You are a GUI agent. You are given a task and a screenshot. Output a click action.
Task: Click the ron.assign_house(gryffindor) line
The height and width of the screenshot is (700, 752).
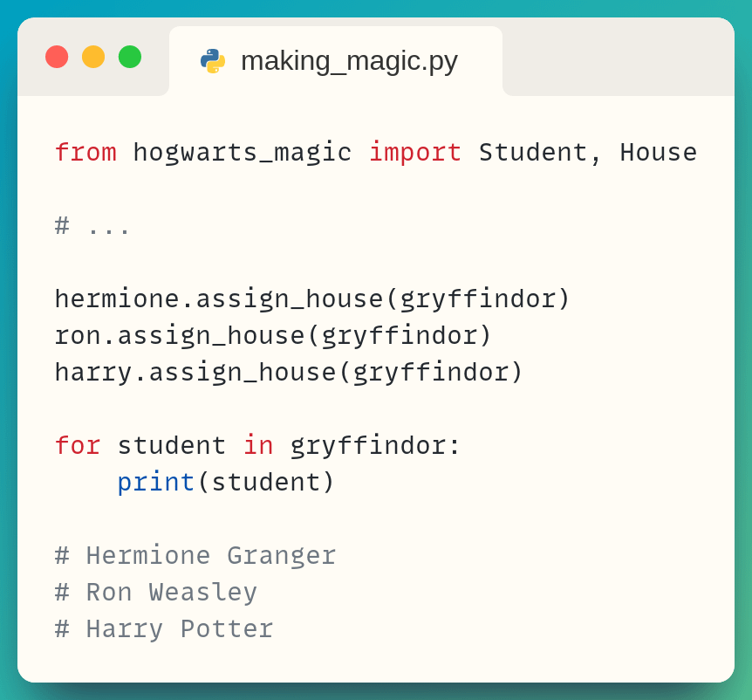coord(273,336)
